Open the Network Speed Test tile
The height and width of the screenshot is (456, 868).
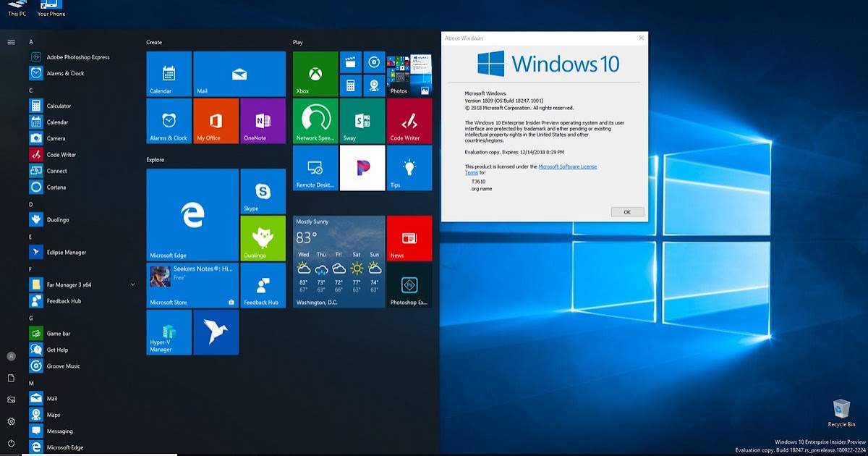[314, 120]
